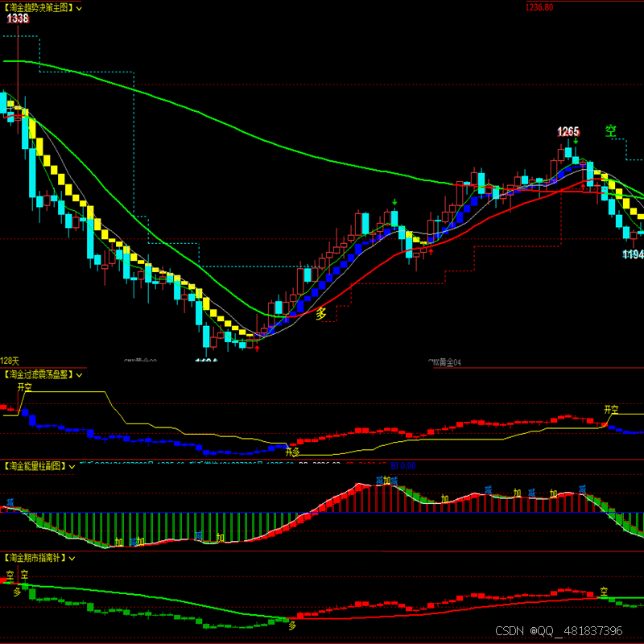Click 多 marker at compass line crossover
The image size is (644, 644).
tap(292, 625)
